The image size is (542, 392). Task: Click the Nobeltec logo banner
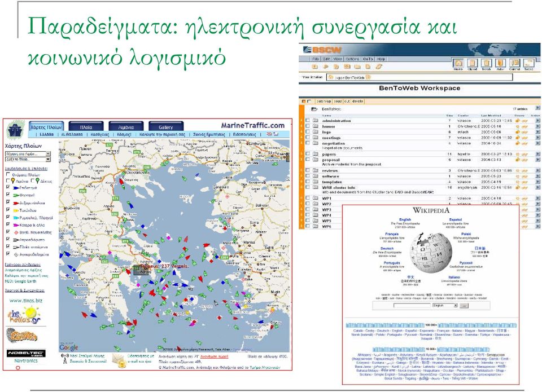[x=26, y=353]
